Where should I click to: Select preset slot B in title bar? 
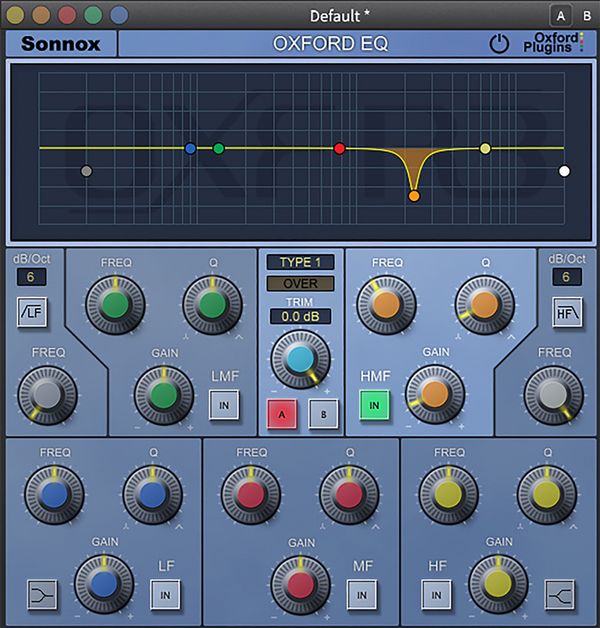coord(587,16)
